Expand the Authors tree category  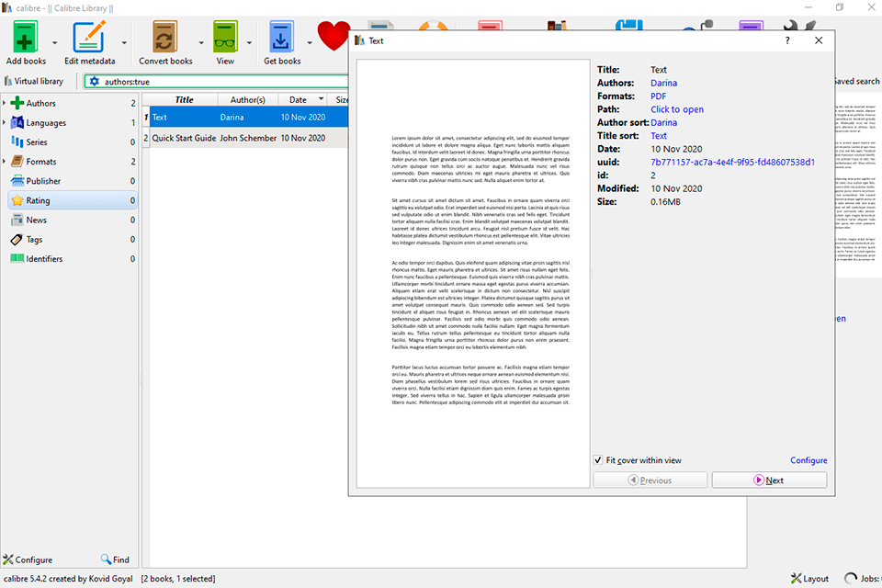tap(5, 104)
